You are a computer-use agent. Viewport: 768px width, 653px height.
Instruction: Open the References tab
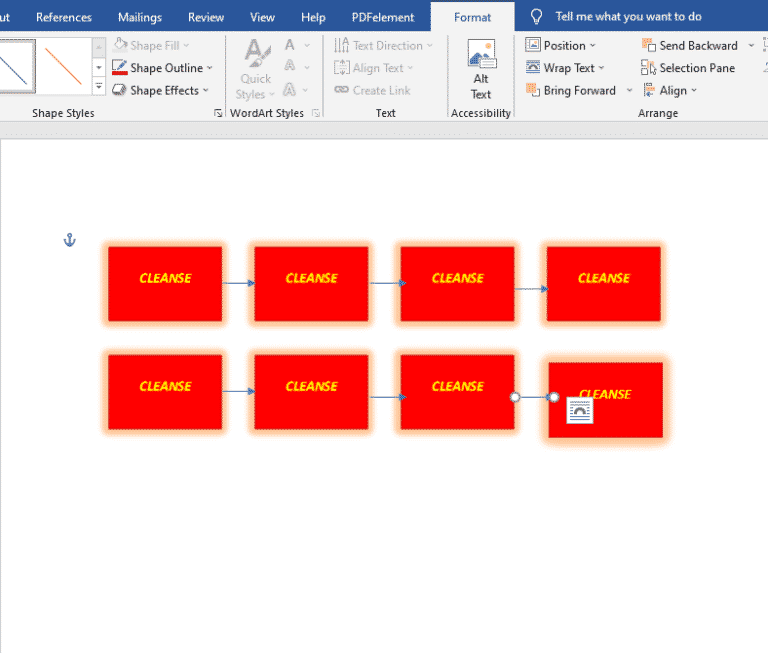[x=64, y=17]
